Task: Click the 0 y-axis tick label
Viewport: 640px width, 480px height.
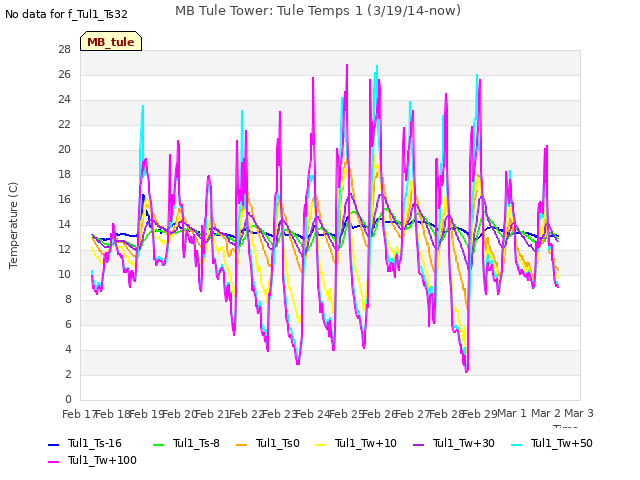Action: [68, 399]
